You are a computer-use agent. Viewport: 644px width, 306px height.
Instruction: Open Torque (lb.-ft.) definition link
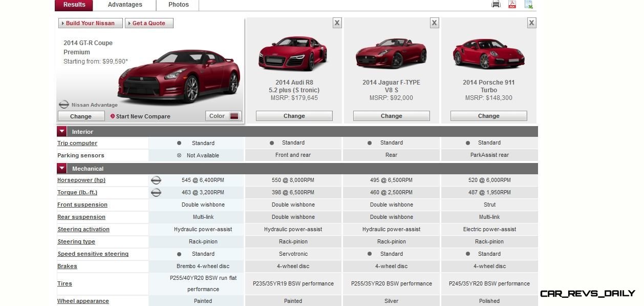[77, 192]
